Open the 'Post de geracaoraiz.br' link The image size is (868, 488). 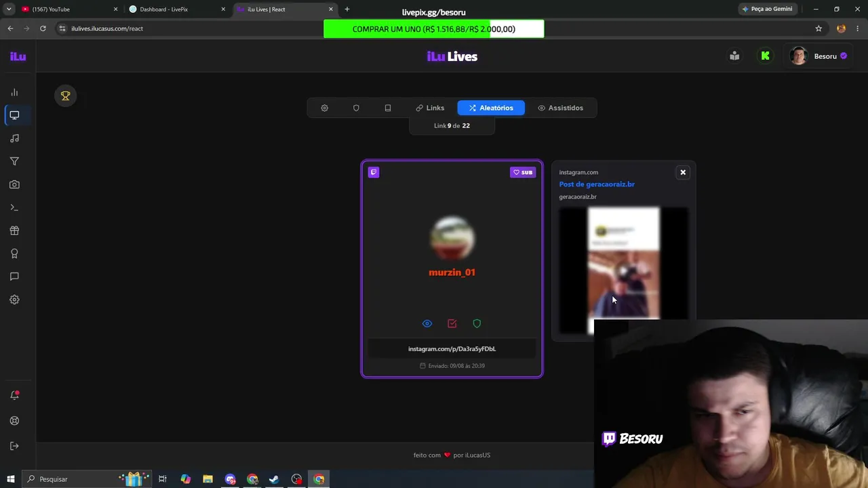pos(597,184)
